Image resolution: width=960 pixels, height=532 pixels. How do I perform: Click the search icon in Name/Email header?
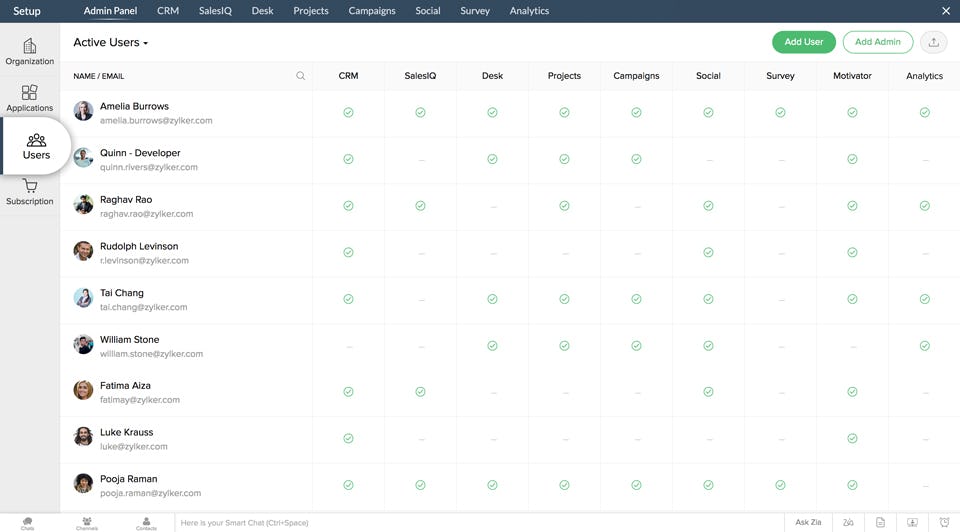[301, 76]
